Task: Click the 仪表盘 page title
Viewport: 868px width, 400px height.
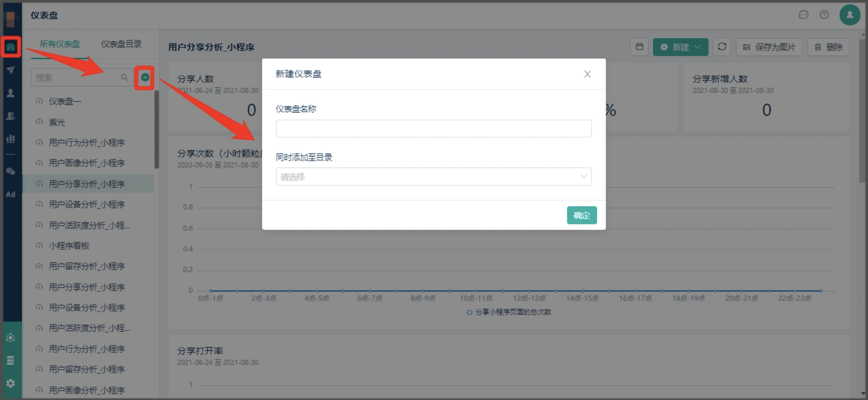Action: [x=44, y=15]
